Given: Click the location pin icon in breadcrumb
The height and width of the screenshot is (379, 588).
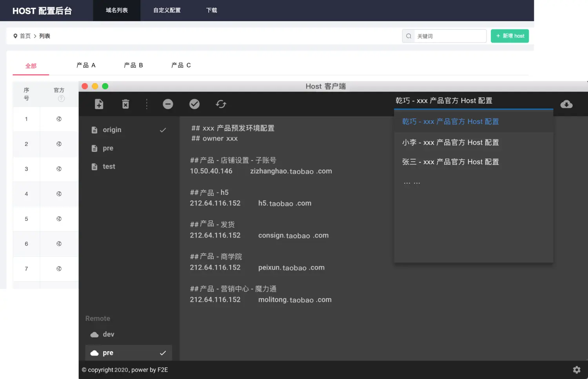Looking at the screenshot, I should click(15, 36).
